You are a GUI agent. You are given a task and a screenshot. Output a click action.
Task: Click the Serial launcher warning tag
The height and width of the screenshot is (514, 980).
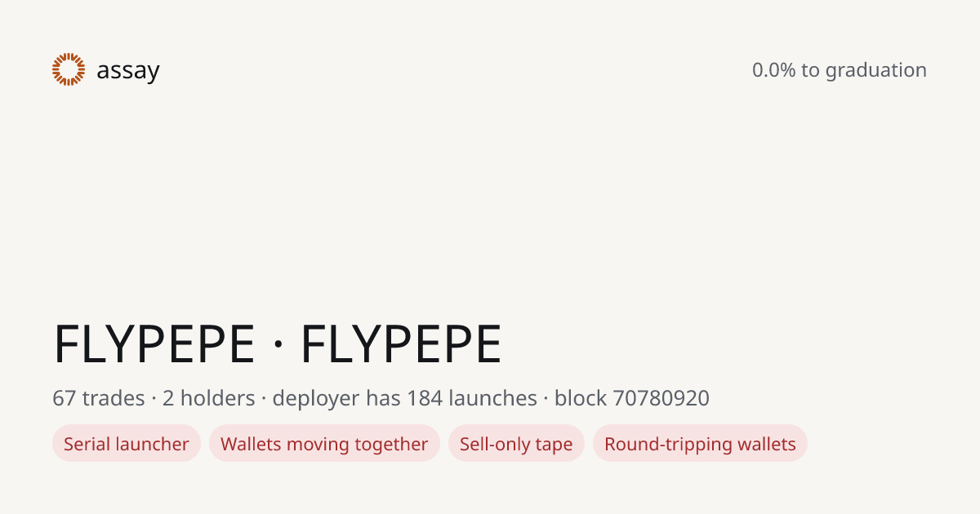(127, 444)
